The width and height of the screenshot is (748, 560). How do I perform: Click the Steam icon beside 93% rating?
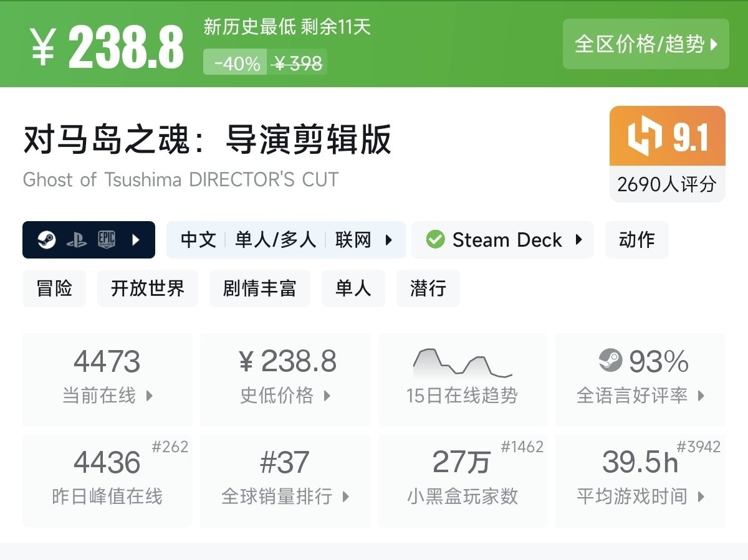pyautogui.click(x=610, y=361)
